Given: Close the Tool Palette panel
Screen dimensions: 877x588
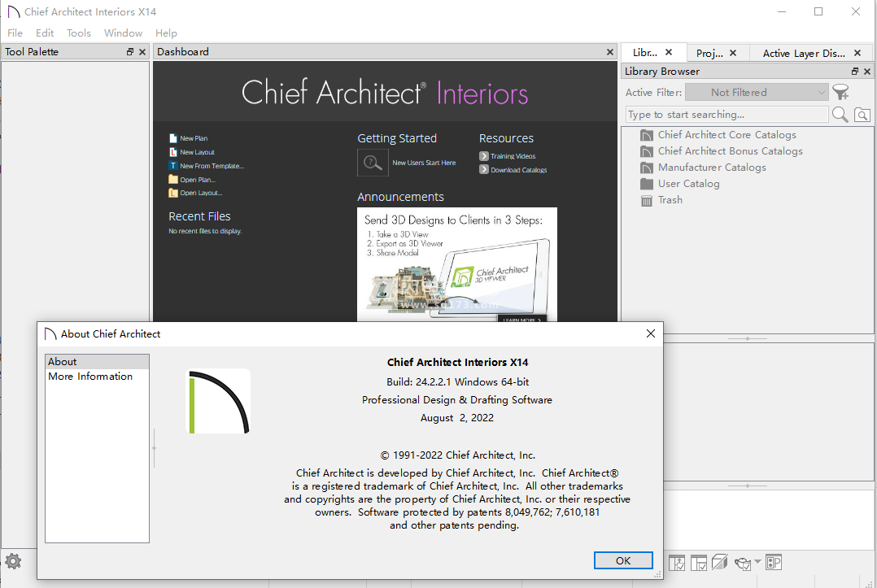Looking at the screenshot, I should (142, 51).
